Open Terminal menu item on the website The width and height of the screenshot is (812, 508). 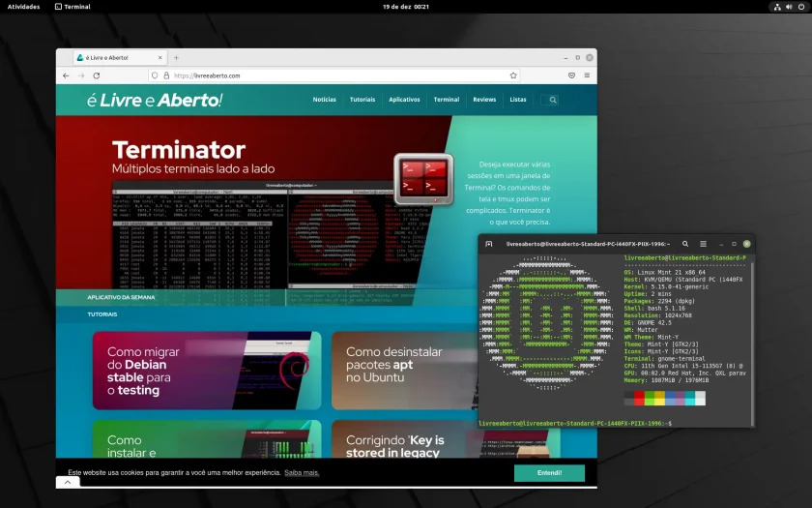point(447,100)
